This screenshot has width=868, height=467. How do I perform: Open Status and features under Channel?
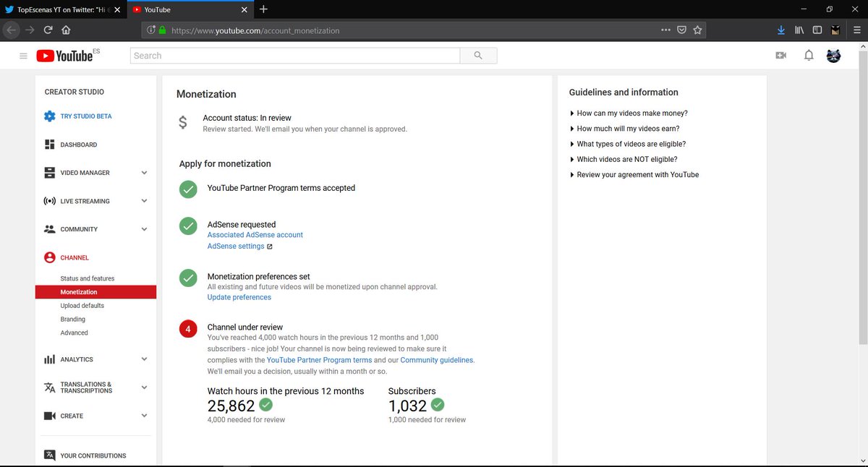(x=88, y=278)
